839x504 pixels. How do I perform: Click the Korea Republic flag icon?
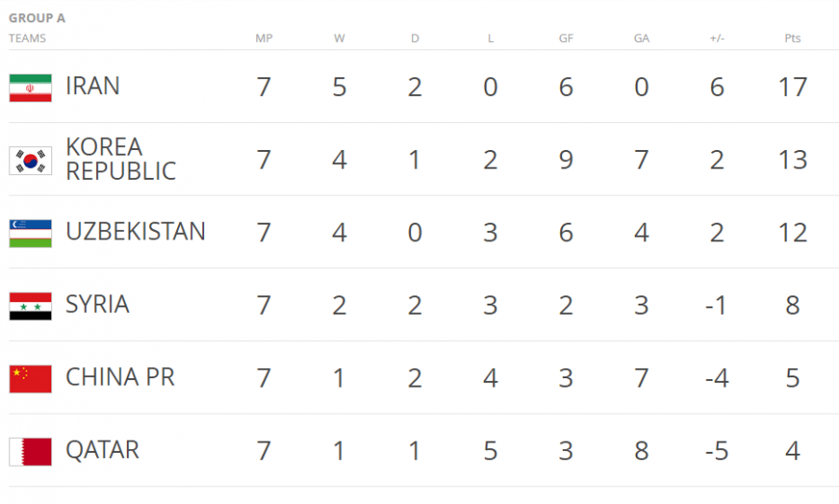click(x=30, y=160)
